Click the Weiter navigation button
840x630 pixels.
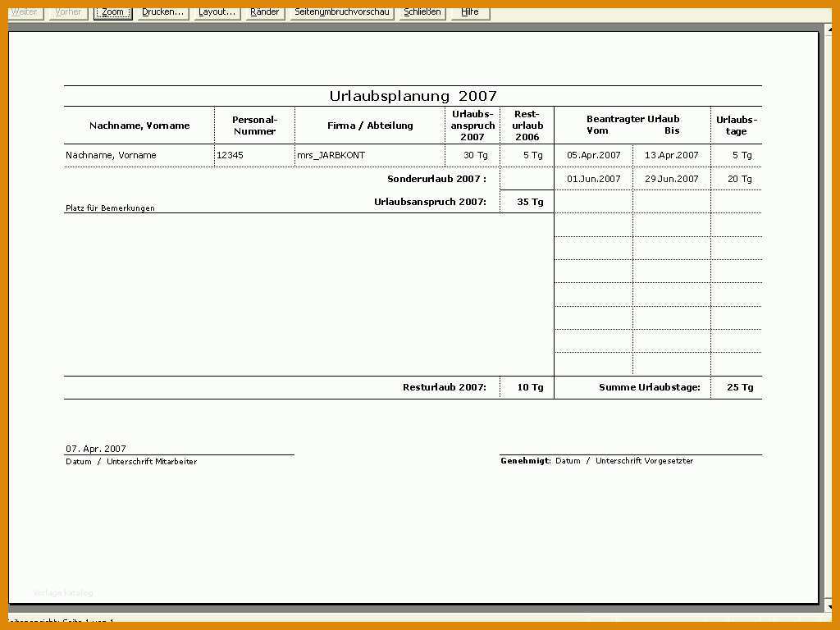[24, 11]
